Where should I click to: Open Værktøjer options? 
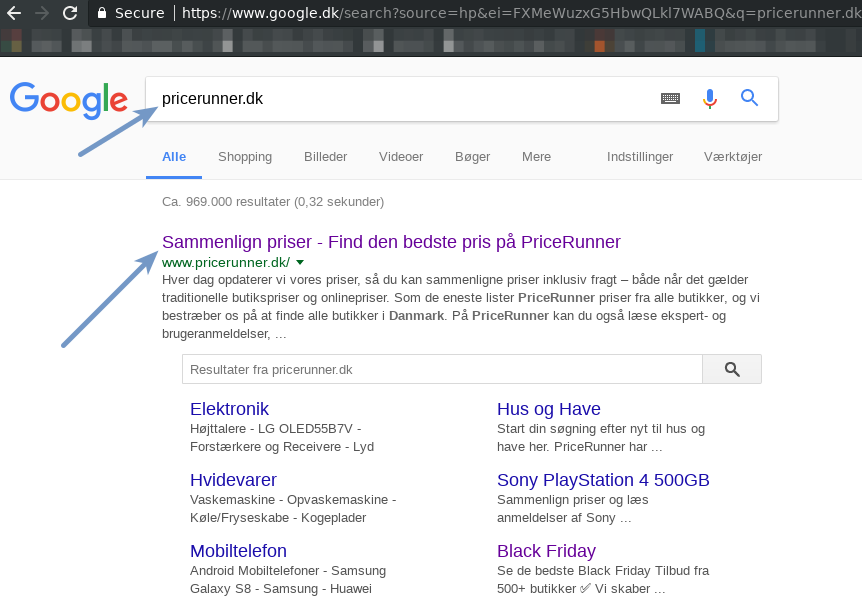coord(733,157)
